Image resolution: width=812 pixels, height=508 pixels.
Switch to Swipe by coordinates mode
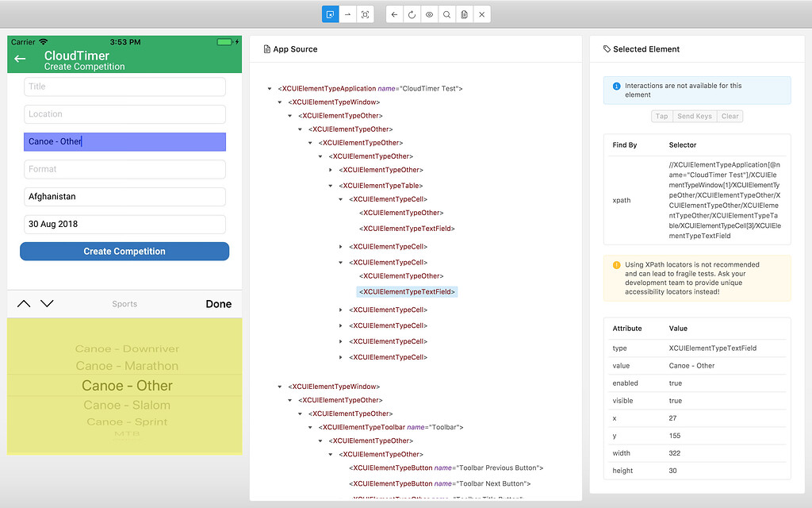point(347,14)
